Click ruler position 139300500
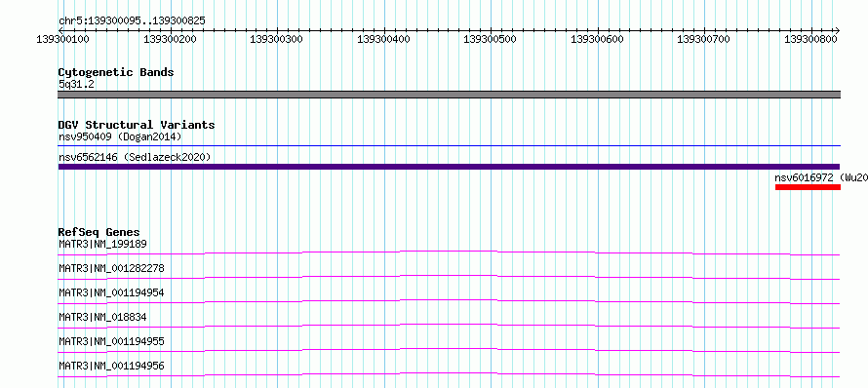This screenshot has width=868, height=388. click(x=491, y=39)
